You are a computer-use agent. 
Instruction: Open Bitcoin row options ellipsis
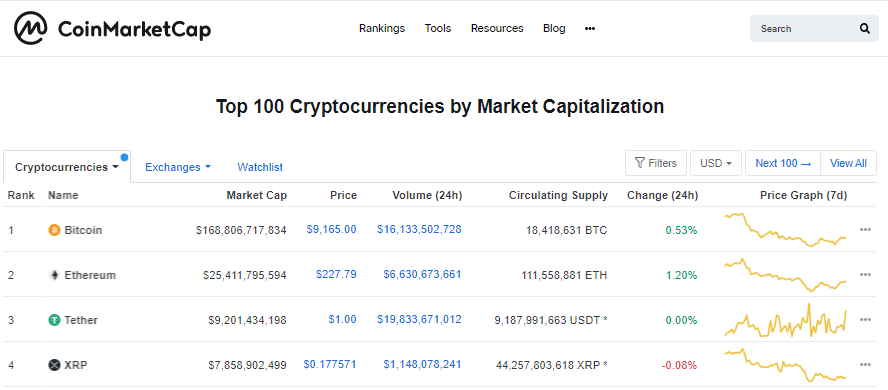[865, 230]
